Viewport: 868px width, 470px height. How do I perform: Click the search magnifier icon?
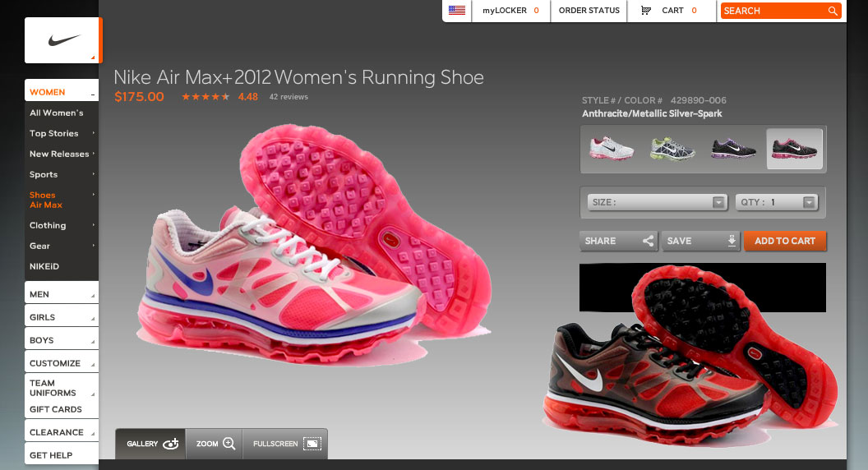point(833,11)
